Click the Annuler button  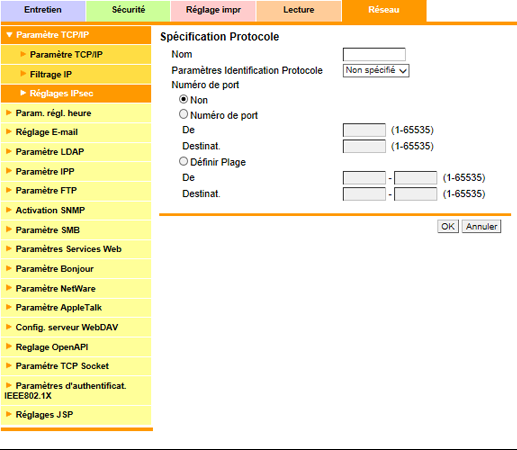tap(481, 227)
